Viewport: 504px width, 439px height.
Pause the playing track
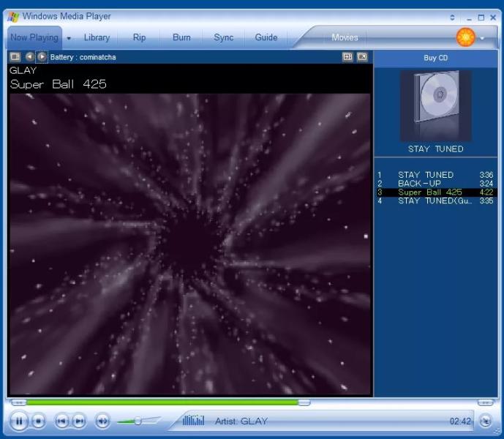tap(19, 421)
